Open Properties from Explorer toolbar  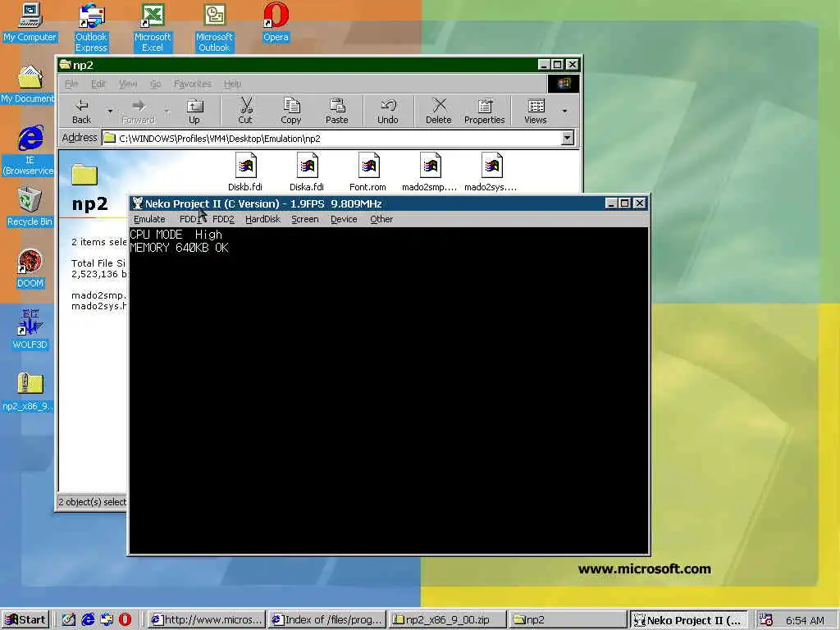pyautogui.click(x=484, y=112)
